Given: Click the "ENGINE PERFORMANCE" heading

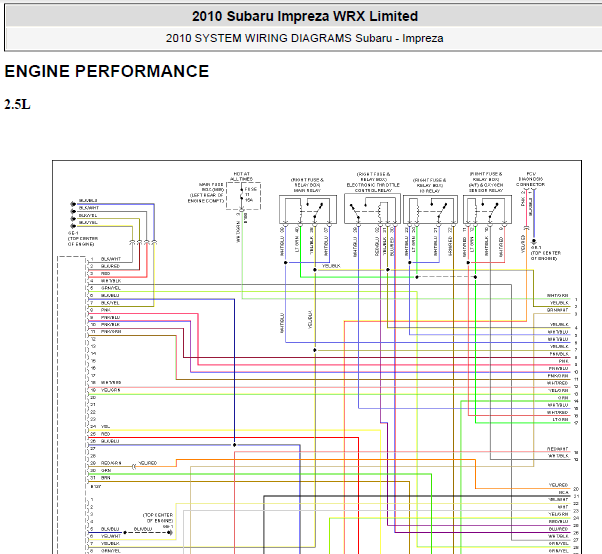Looking at the screenshot, I should pos(107,71).
